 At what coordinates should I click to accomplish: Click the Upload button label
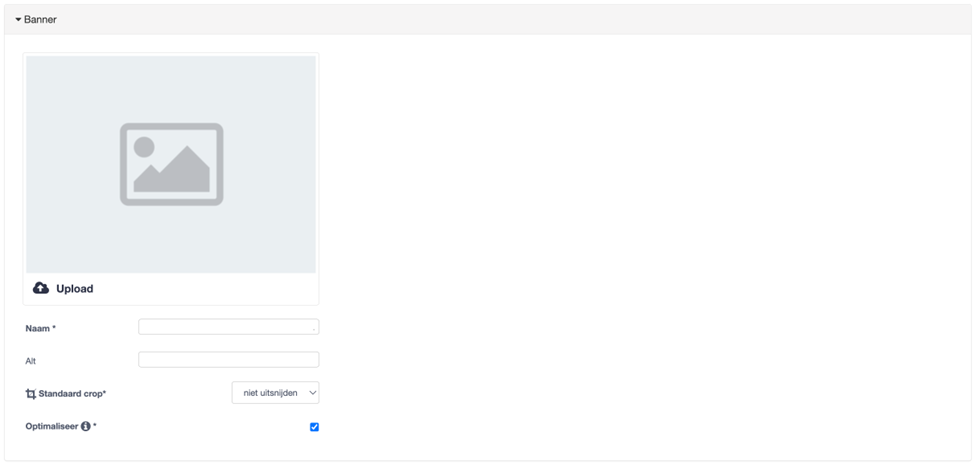coord(75,289)
